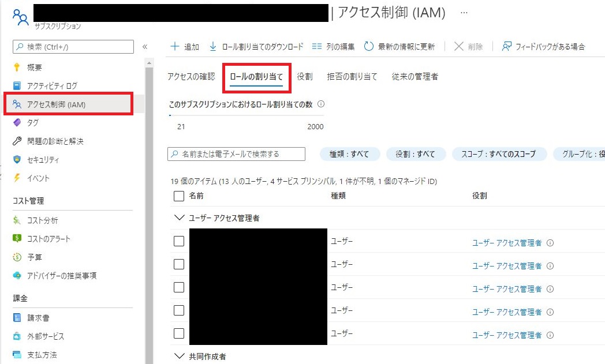
Task: Open the ユーザー アクセス管理者 link in third row
Action: (507, 289)
